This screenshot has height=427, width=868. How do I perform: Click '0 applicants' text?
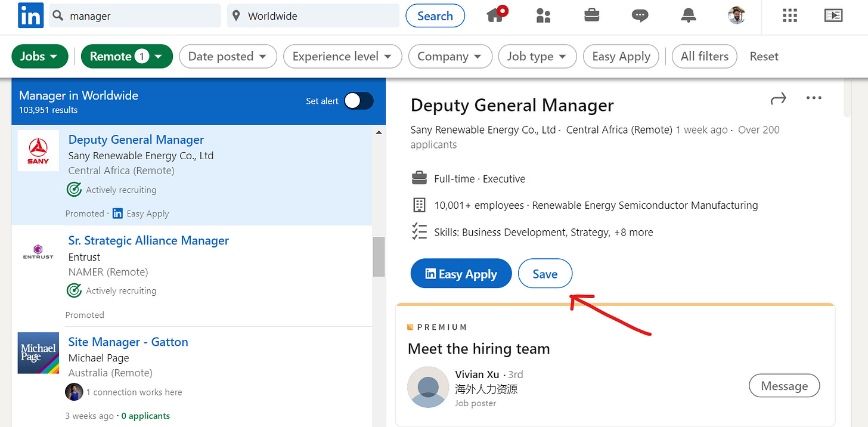(x=145, y=416)
